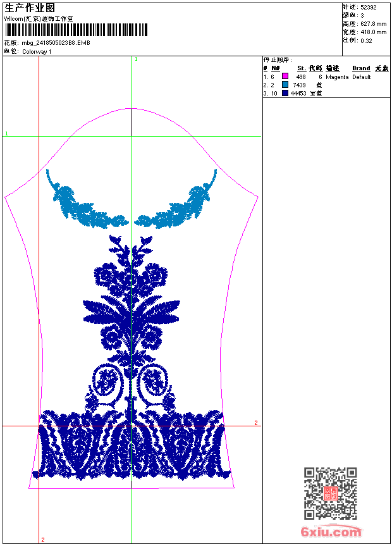Click the N# column header
The width and height of the screenshot is (392, 544).
pos(276,68)
